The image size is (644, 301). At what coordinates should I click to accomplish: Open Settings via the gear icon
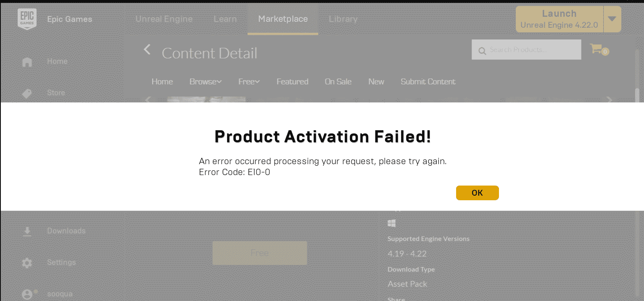(27, 263)
